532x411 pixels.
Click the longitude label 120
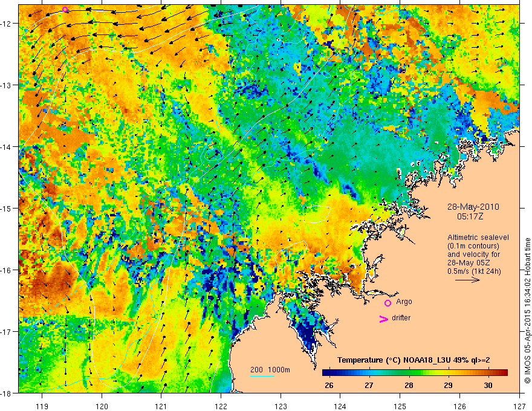(x=102, y=406)
